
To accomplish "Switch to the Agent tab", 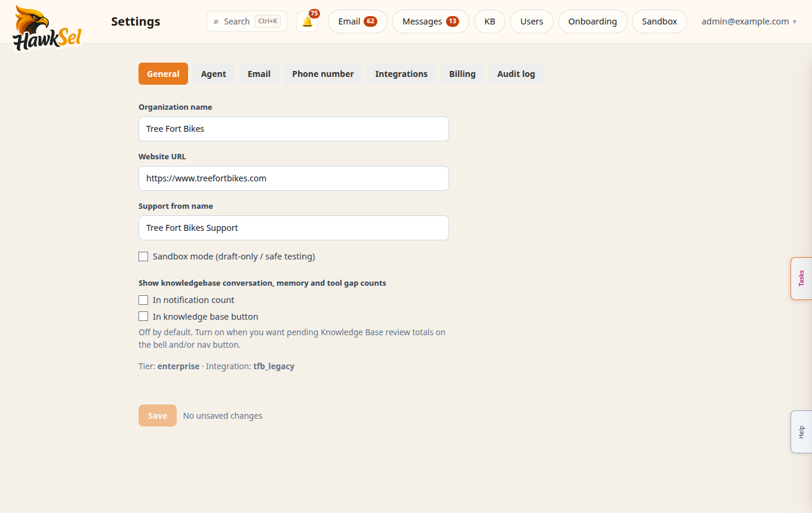I will pos(214,74).
